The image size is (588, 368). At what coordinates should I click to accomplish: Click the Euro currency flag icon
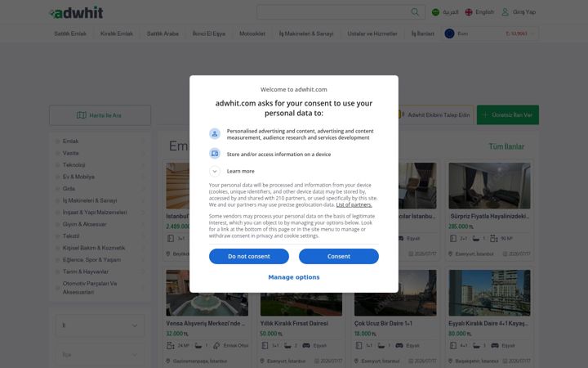tap(449, 34)
